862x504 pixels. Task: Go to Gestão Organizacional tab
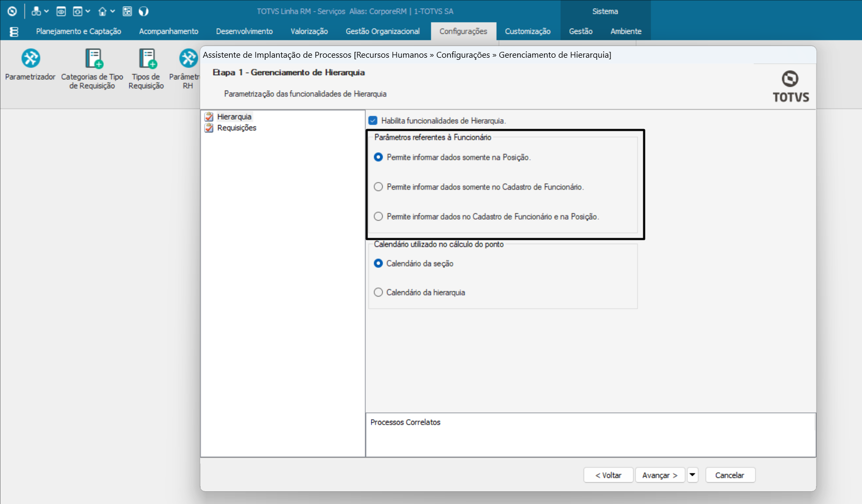point(383,31)
